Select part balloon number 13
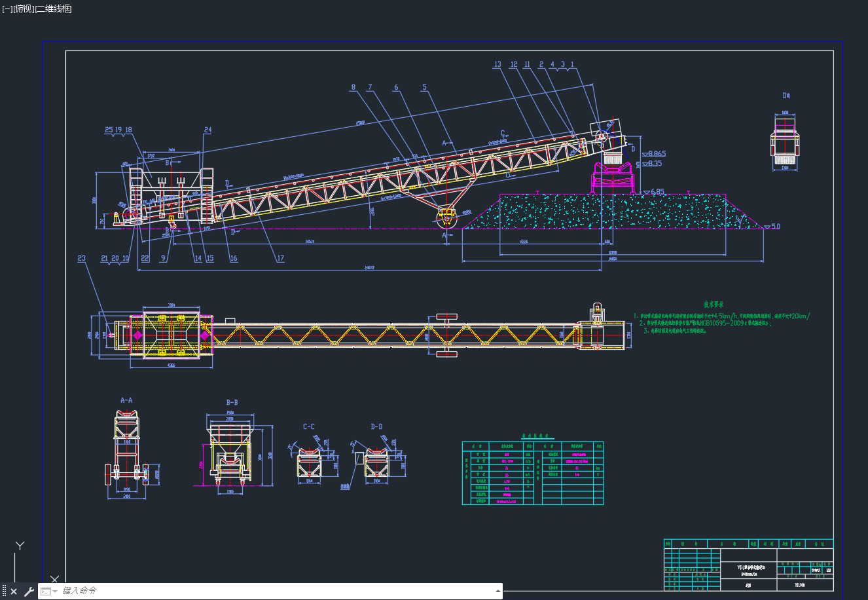The height and width of the screenshot is (600, 868). [497, 64]
